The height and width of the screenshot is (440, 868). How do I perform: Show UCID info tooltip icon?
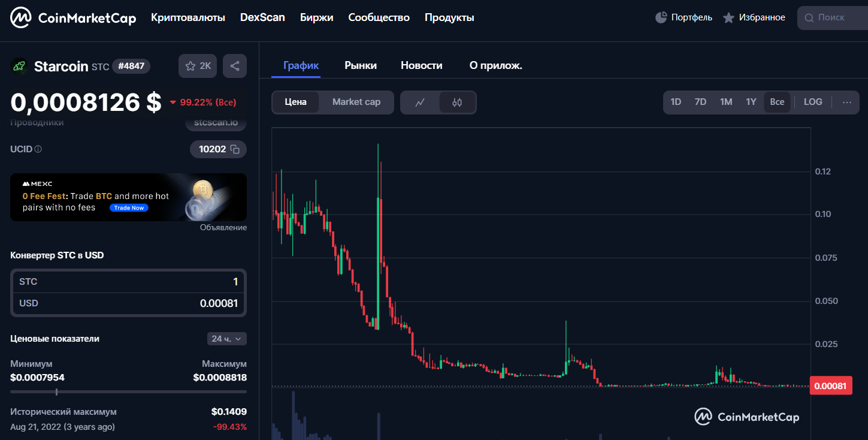click(38, 149)
